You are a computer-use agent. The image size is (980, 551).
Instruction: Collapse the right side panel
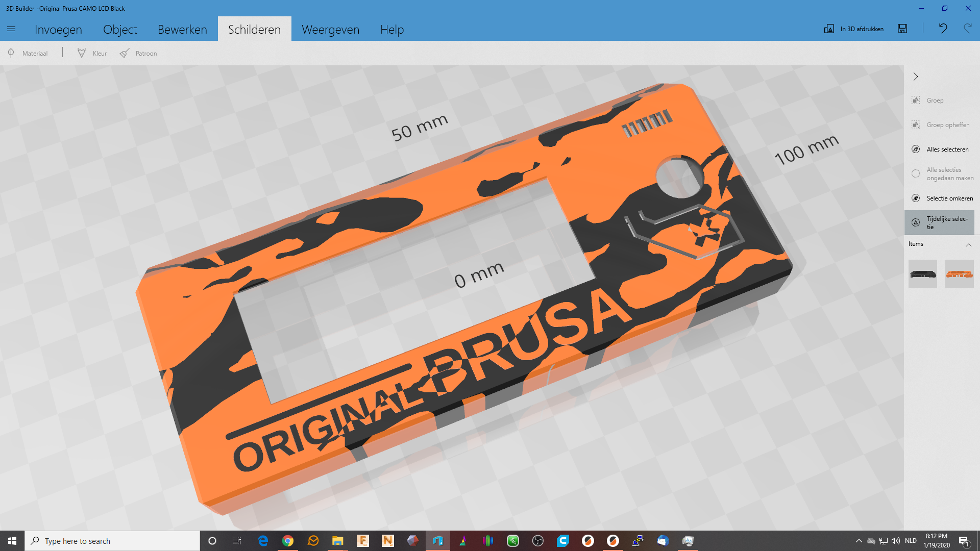916,77
